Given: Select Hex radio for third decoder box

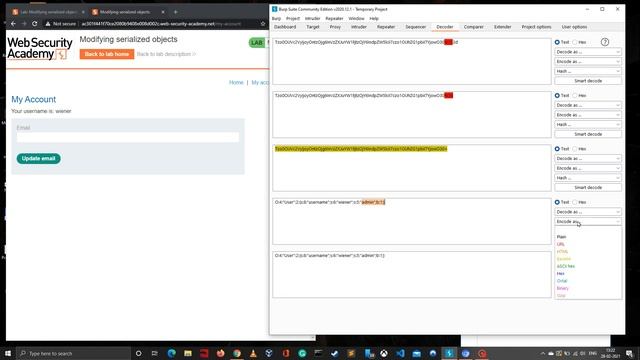Looking at the screenshot, I should pyautogui.click(x=575, y=149).
